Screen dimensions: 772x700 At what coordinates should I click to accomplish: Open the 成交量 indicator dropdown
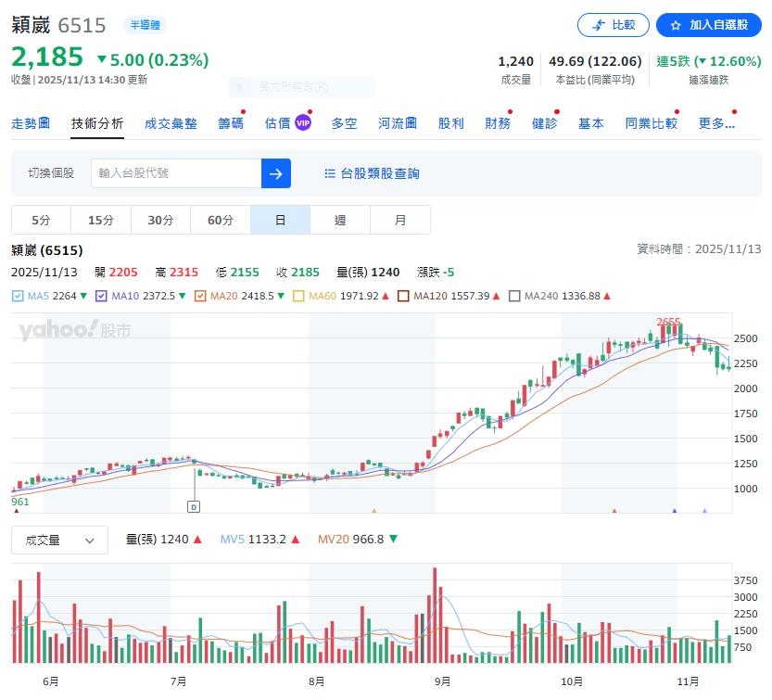[59, 540]
